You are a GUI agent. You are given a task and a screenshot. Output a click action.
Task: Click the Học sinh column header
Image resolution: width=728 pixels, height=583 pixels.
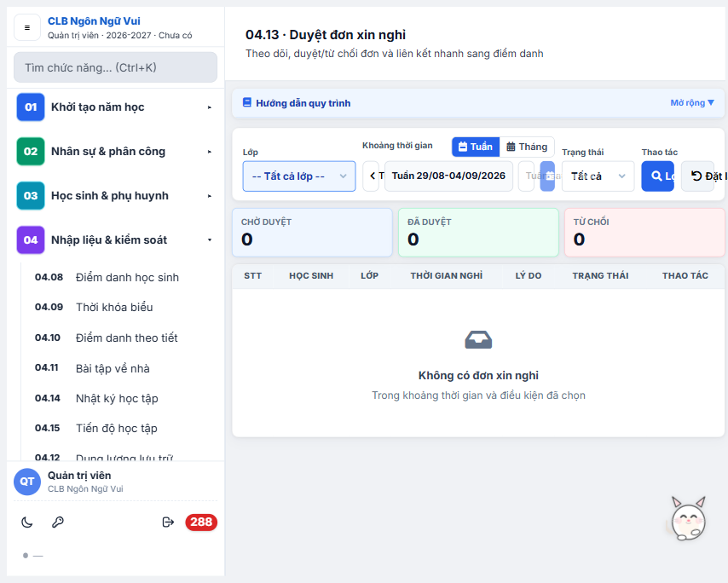(x=311, y=275)
